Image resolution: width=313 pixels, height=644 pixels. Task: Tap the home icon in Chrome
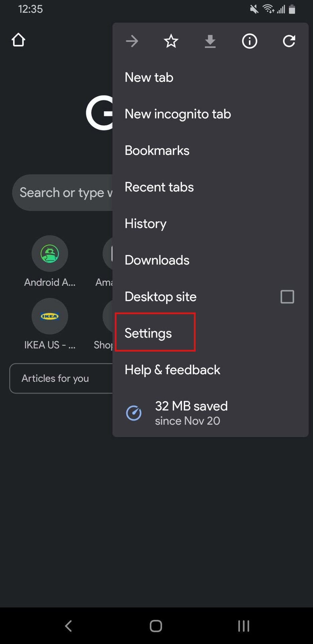click(x=18, y=40)
